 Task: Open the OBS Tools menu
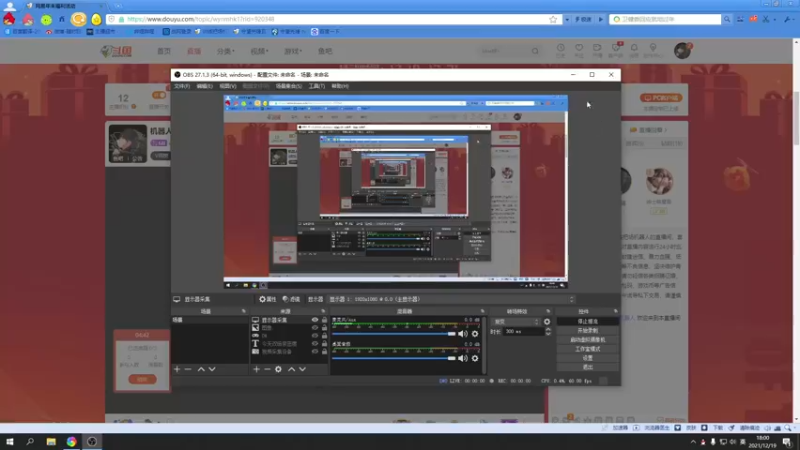(316, 86)
